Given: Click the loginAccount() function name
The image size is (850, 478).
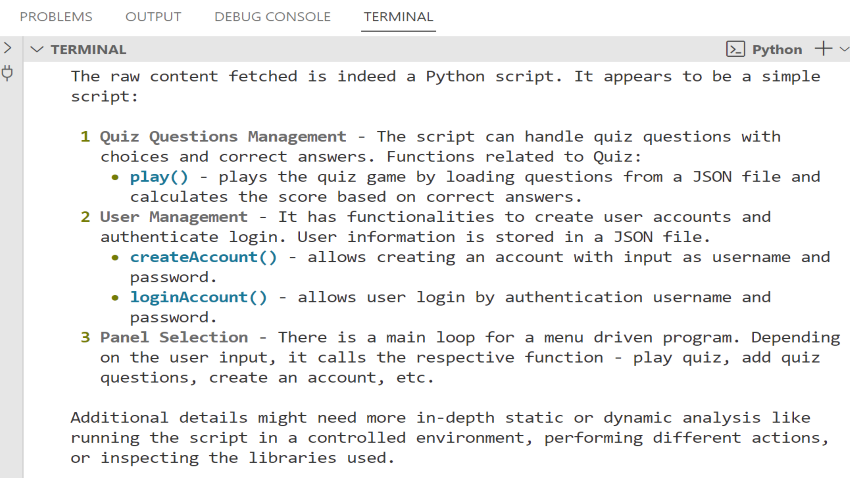Looking at the screenshot, I should 198,297.
